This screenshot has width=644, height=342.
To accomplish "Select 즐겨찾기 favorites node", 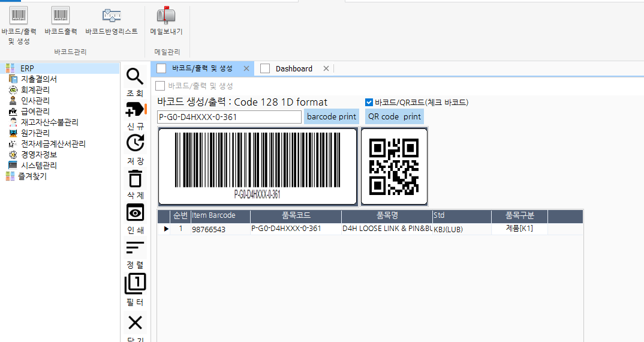I will tap(32, 176).
